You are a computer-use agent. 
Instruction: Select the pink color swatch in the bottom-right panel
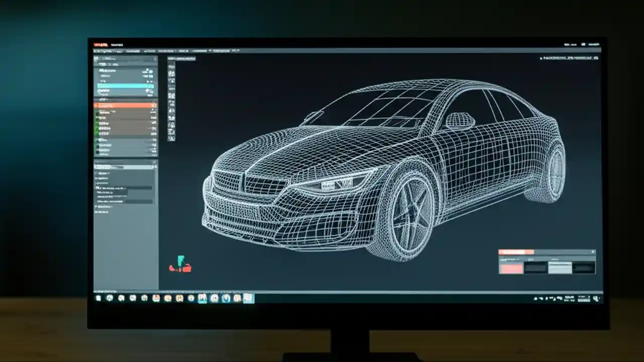coord(512,267)
